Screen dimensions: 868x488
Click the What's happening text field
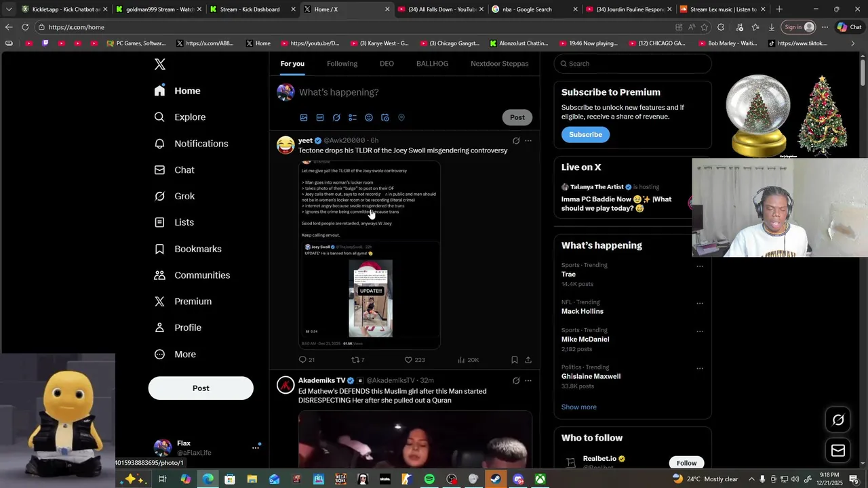pos(414,92)
